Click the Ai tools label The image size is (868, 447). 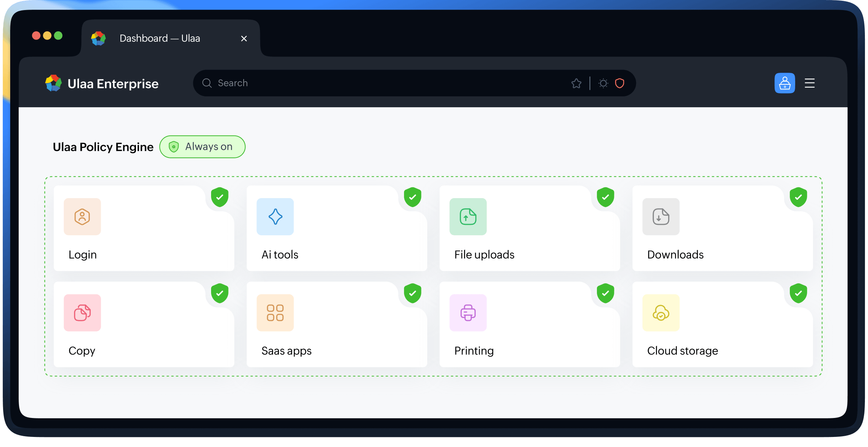click(x=280, y=255)
